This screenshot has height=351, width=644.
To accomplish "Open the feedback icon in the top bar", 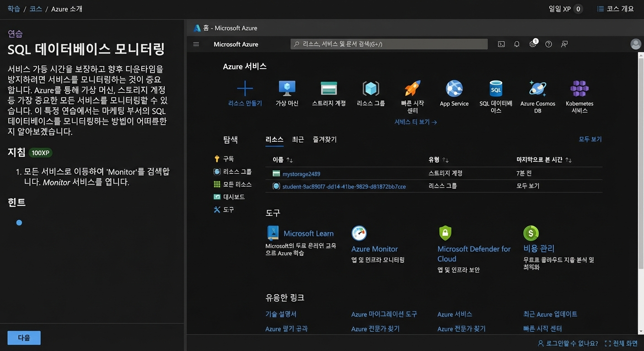I will pyautogui.click(x=564, y=44).
